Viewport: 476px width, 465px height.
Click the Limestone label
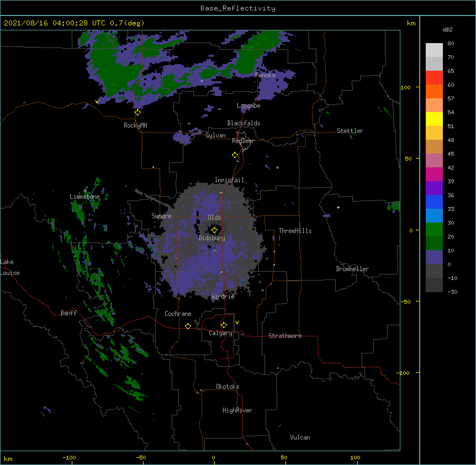pos(84,197)
